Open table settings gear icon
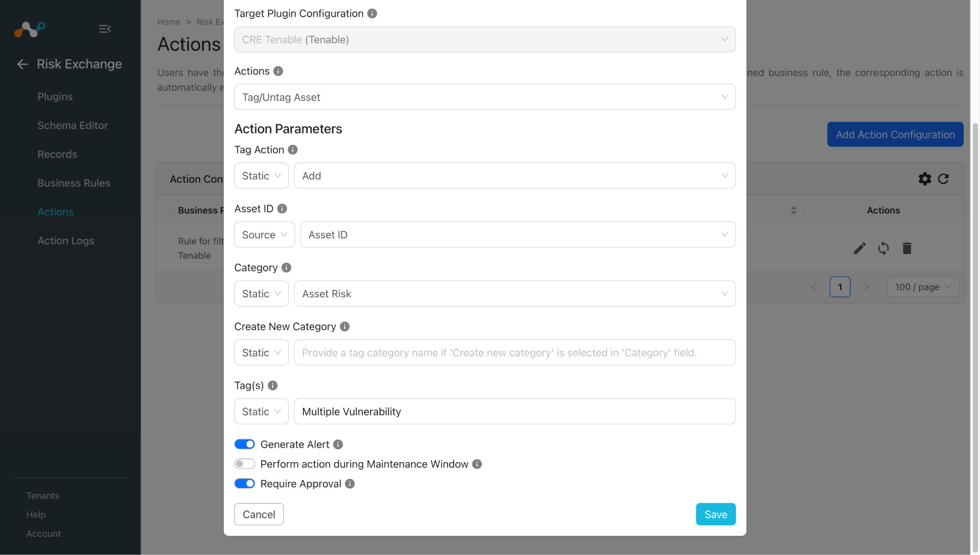This screenshot has width=980, height=555. (x=924, y=179)
